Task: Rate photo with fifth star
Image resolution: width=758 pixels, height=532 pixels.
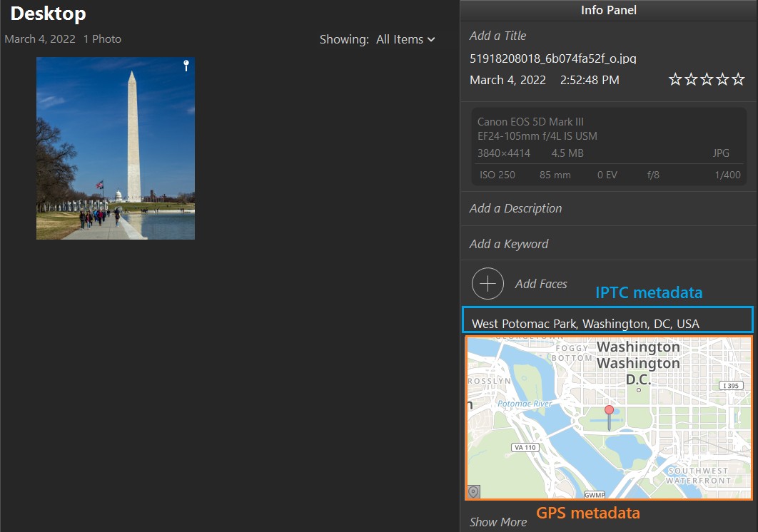Action: [738, 79]
